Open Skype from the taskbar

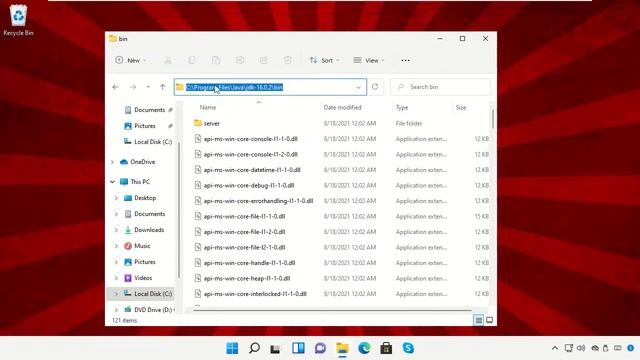pos(408,348)
